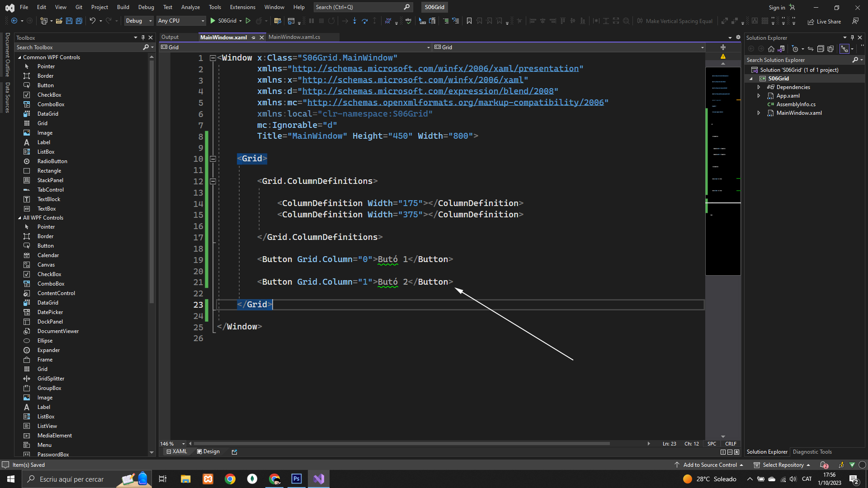Click the Undo toolbar icon
Viewport: 868px width, 488px height.
click(x=92, y=21)
